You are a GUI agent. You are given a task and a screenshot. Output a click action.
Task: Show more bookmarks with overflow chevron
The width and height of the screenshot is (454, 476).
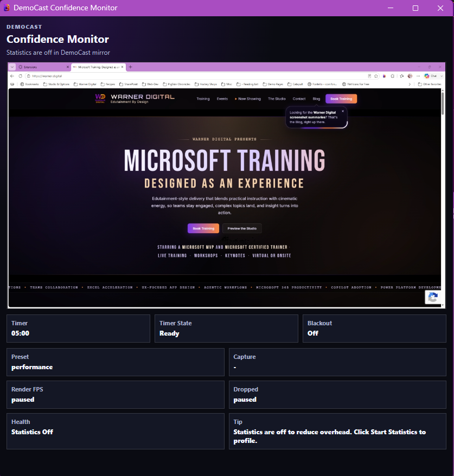tap(410, 84)
